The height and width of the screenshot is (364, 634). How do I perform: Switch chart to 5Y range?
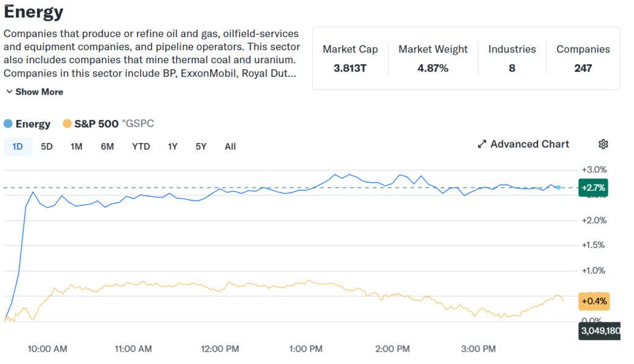click(x=201, y=147)
